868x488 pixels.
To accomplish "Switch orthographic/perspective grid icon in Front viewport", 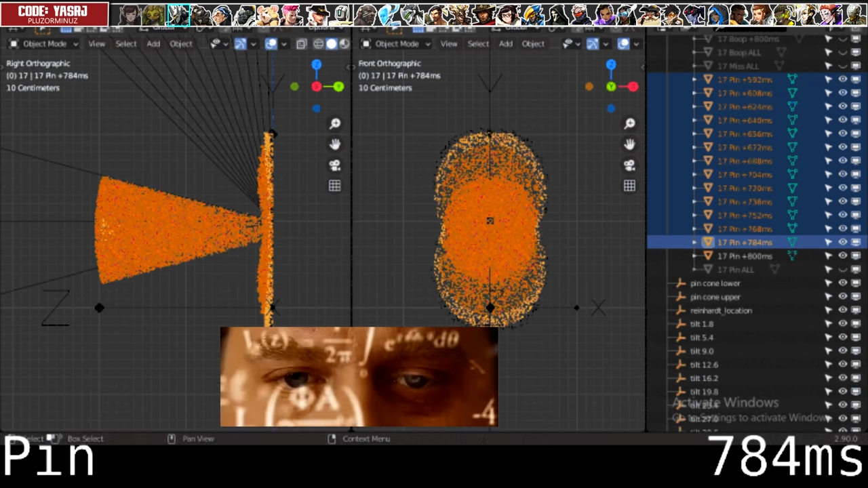I will pos(629,186).
